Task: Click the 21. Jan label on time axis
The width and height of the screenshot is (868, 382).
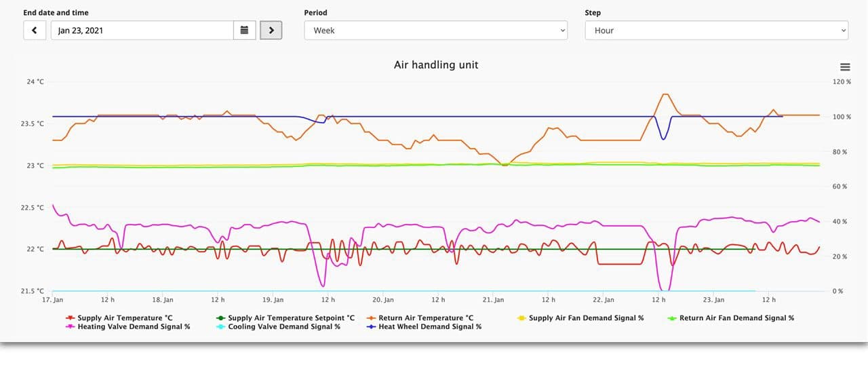Action: coord(493,299)
